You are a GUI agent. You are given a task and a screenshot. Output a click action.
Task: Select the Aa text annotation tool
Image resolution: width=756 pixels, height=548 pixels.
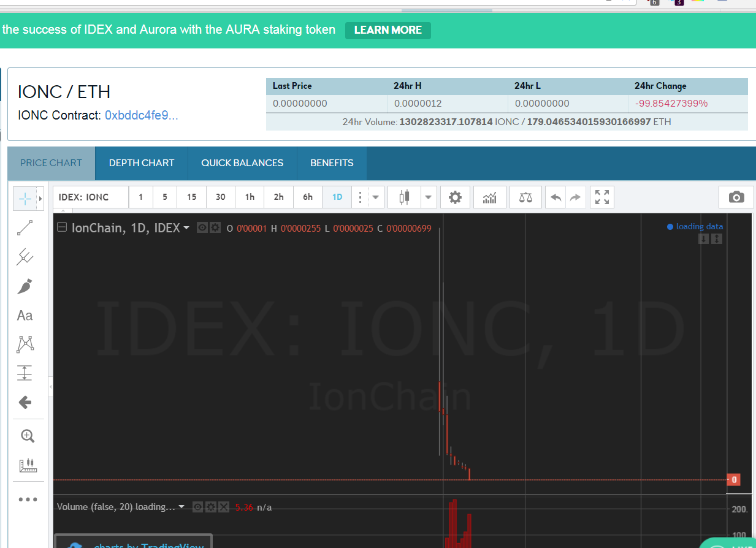25,316
